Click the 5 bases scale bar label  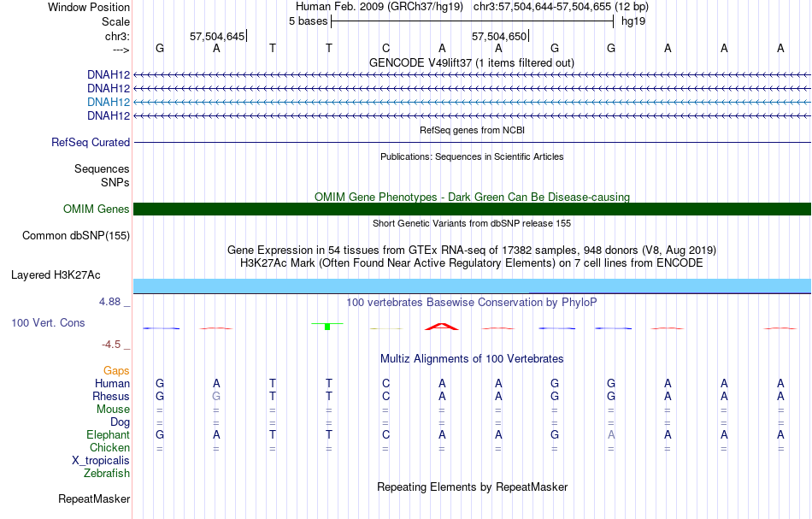308,21
